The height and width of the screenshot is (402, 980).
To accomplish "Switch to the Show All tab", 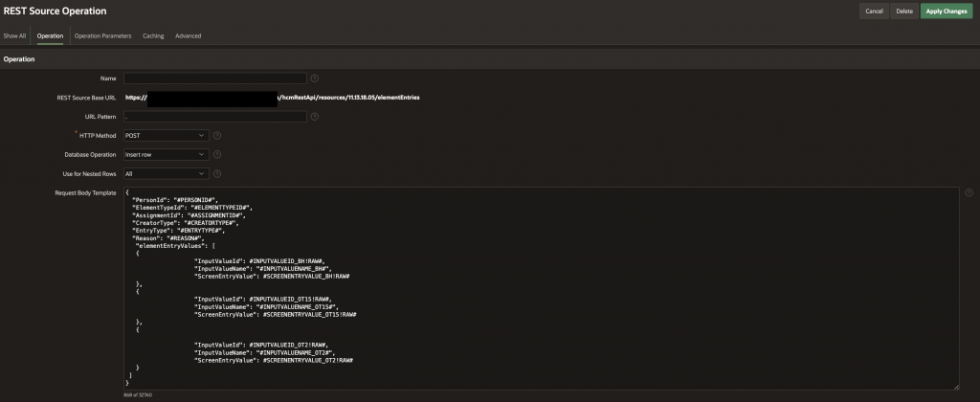I will click(14, 36).
